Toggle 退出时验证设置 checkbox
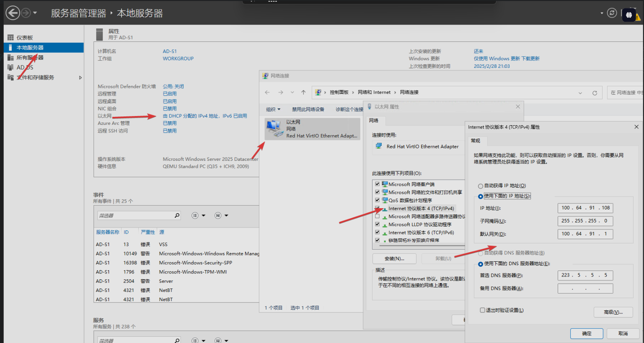The height and width of the screenshot is (343, 644). click(x=482, y=310)
